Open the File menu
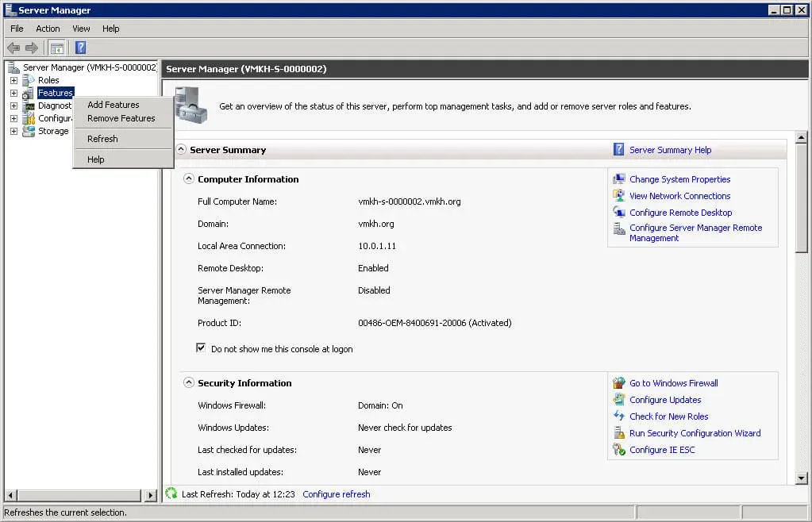 tap(17, 29)
